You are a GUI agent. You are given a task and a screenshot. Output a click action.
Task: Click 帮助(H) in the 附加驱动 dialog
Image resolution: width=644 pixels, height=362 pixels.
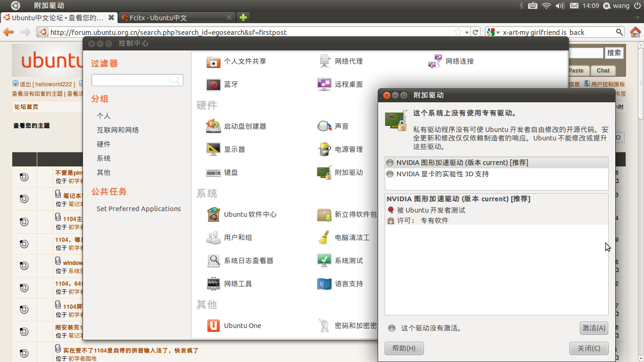click(404, 348)
